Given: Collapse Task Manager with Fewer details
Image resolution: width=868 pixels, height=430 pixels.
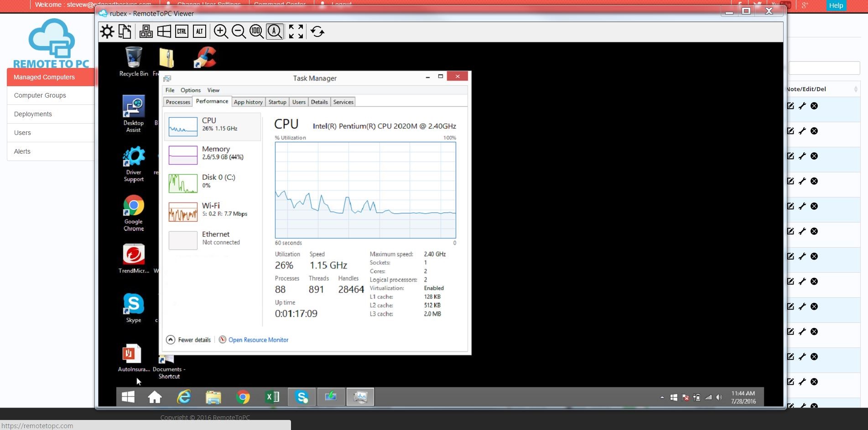Looking at the screenshot, I should (189, 340).
